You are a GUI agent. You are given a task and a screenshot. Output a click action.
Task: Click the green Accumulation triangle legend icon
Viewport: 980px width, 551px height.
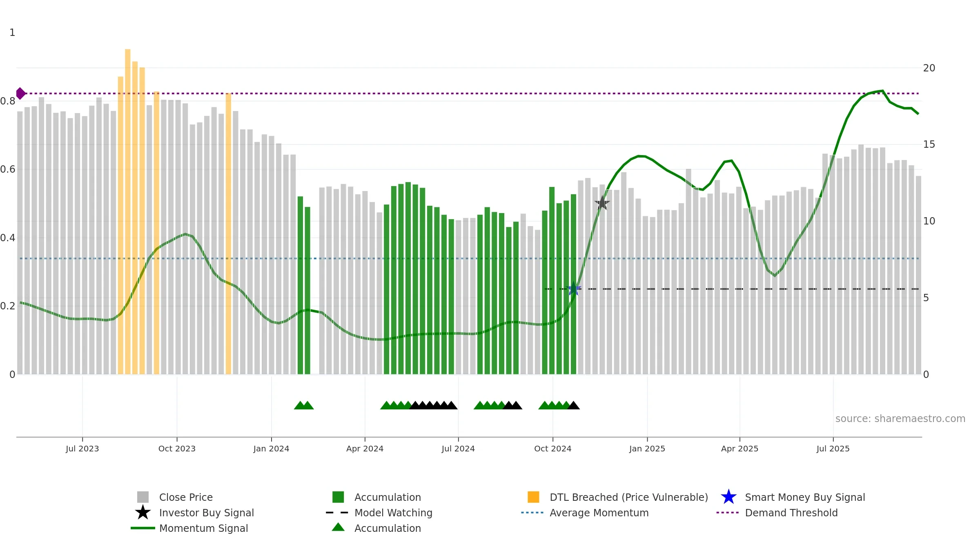338,527
